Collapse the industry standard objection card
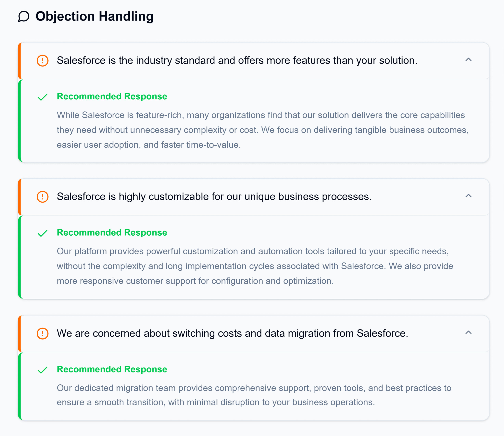Image resolution: width=504 pixels, height=436 pixels. pyautogui.click(x=469, y=60)
